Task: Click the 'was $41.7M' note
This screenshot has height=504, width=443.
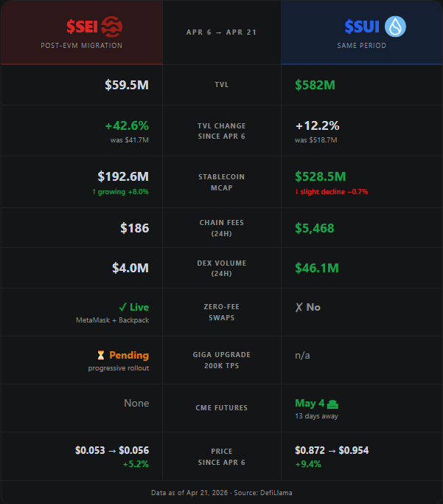Action: pos(130,140)
